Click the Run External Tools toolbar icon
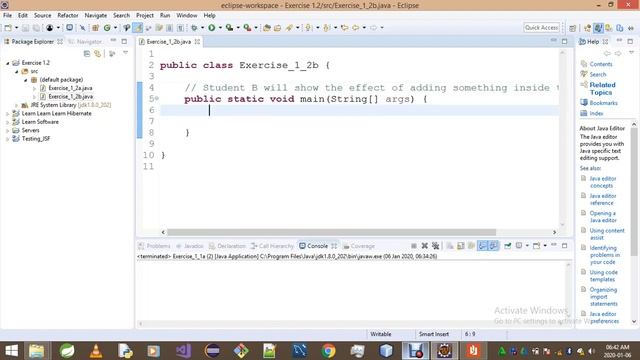The width and height of the screenshot is (640, 360). [247, 28]
